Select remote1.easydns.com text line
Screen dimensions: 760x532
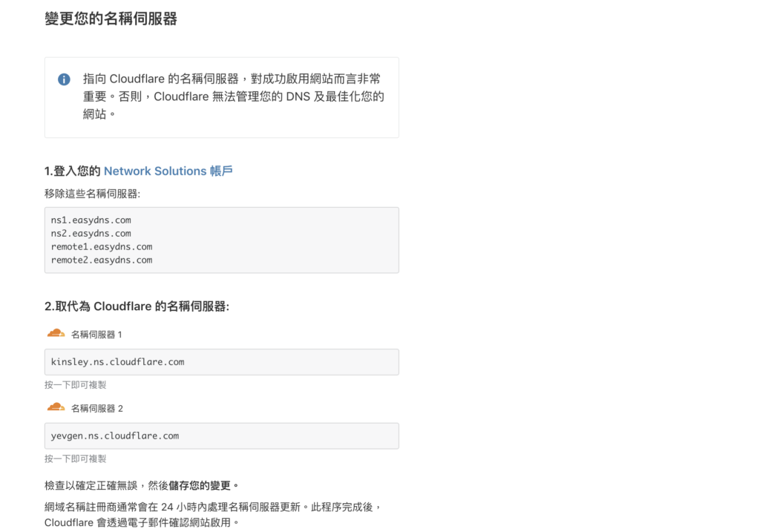(x=102, y=246)
